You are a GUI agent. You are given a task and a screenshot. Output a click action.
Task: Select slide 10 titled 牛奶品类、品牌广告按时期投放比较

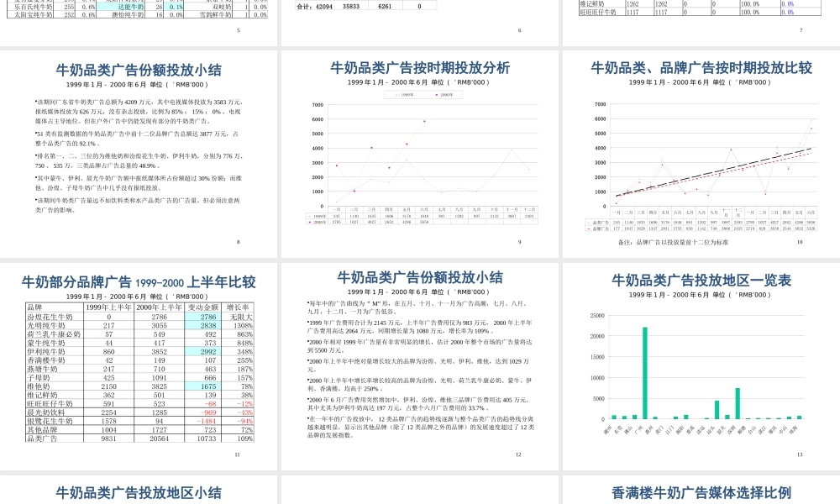701,155
